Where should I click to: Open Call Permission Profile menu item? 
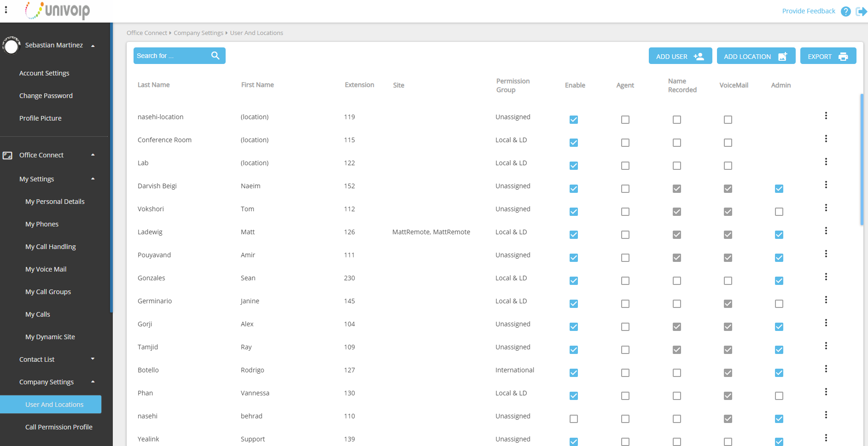[x=59, y=427]
